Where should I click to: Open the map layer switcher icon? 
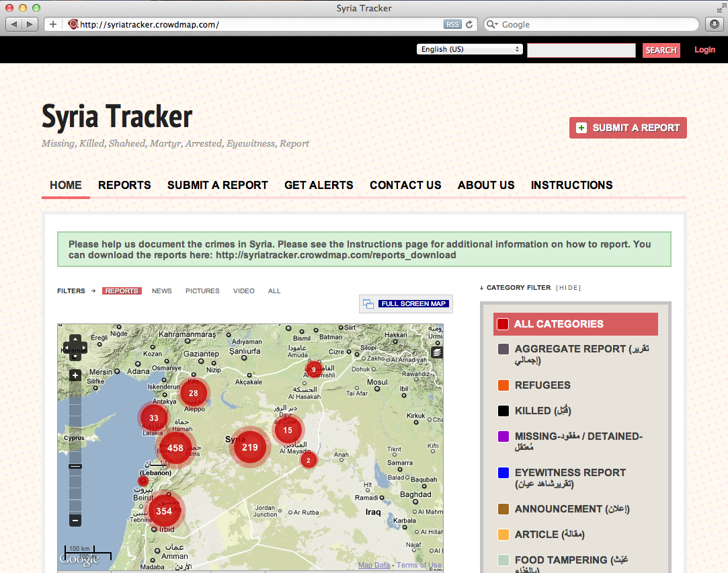click(x=437, y=352)
